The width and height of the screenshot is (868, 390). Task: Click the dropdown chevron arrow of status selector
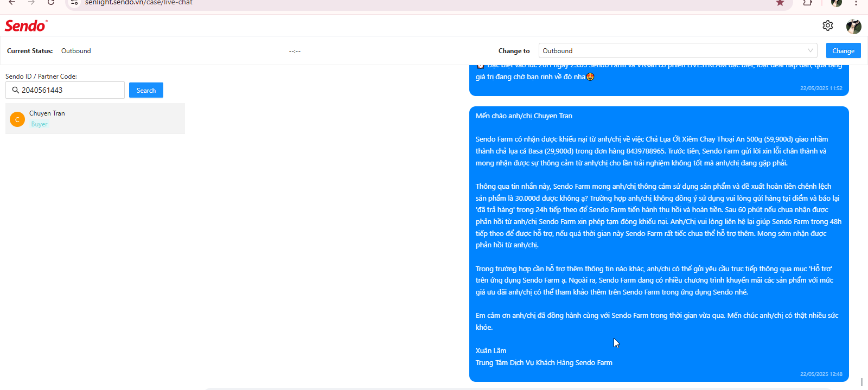tap(810, 50)
